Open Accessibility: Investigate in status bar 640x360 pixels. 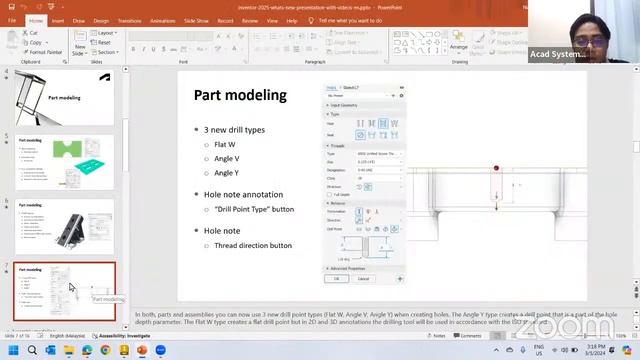[121, 336]
